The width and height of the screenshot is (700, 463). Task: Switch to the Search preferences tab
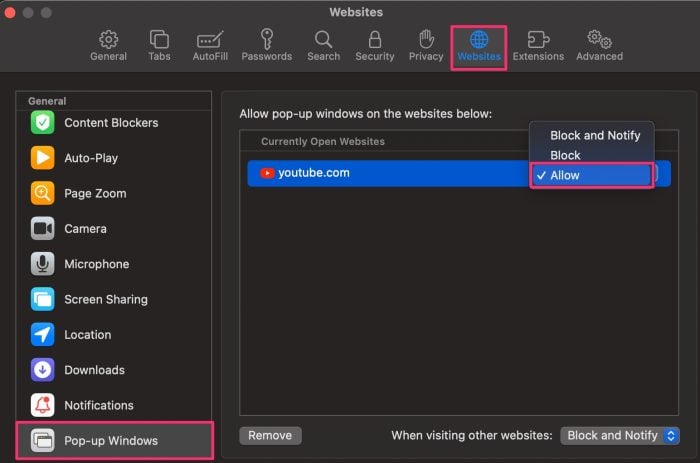point(324,46)
